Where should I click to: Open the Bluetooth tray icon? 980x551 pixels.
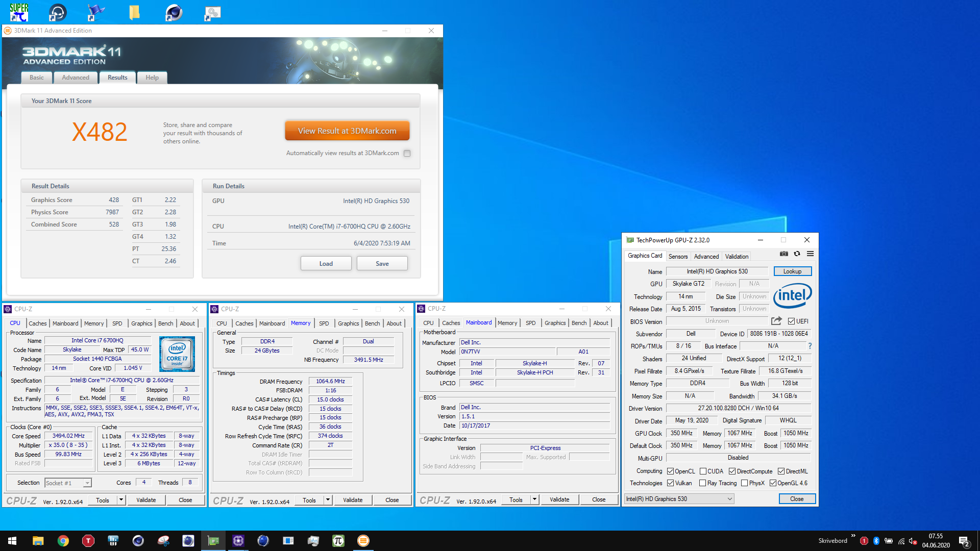[x=876, y=541]
